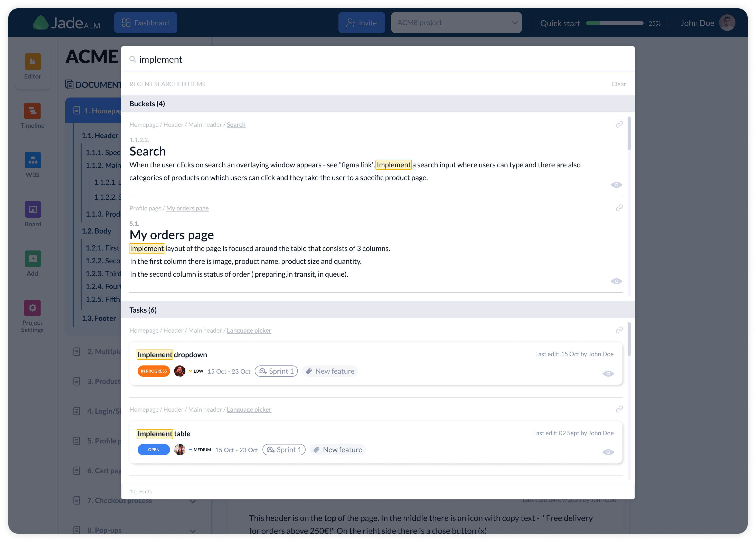
Task: Click the Jade ALM logo
Action: pos(66,23)
